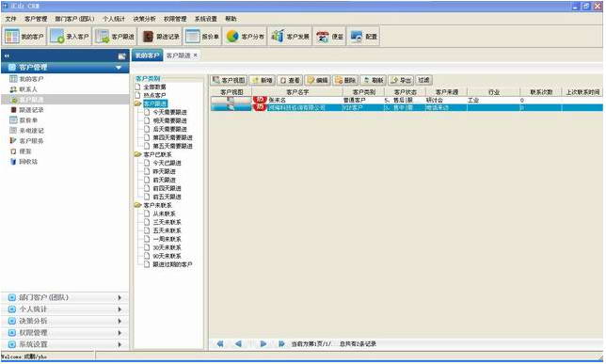606x364 pixels.
Task: Select 今天已跟进 tree item
Action: (x=167, y=163)
